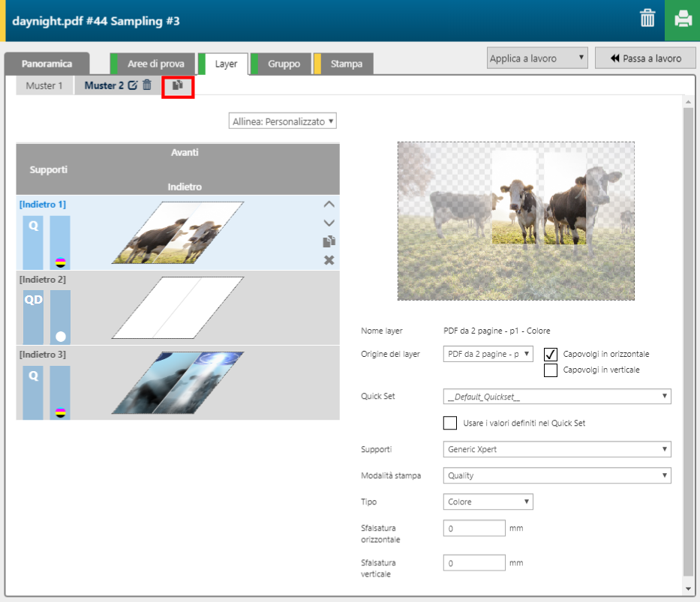Remove Indietro 1 layer with X icon
Image resolution: width=700 pixels, height=602 pixels.
(329, 260)
